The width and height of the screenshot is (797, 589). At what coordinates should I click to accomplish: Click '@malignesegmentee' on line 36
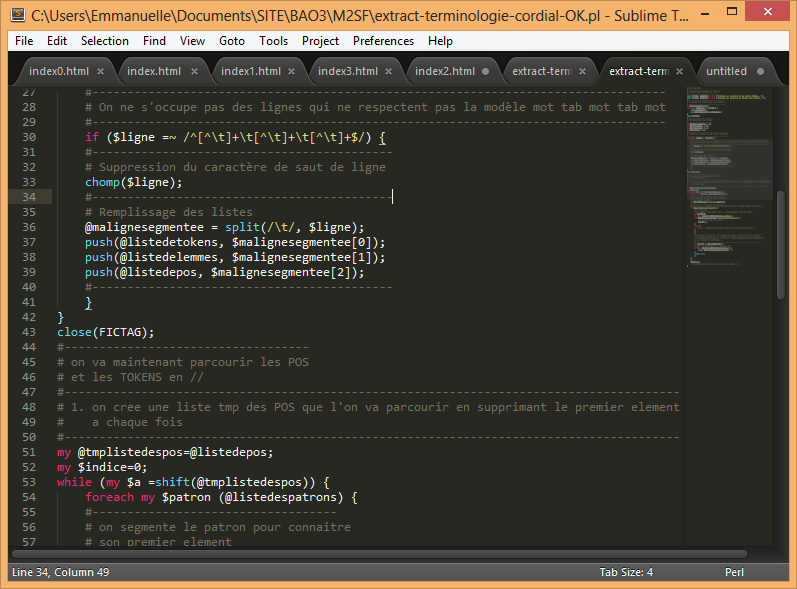144,227
